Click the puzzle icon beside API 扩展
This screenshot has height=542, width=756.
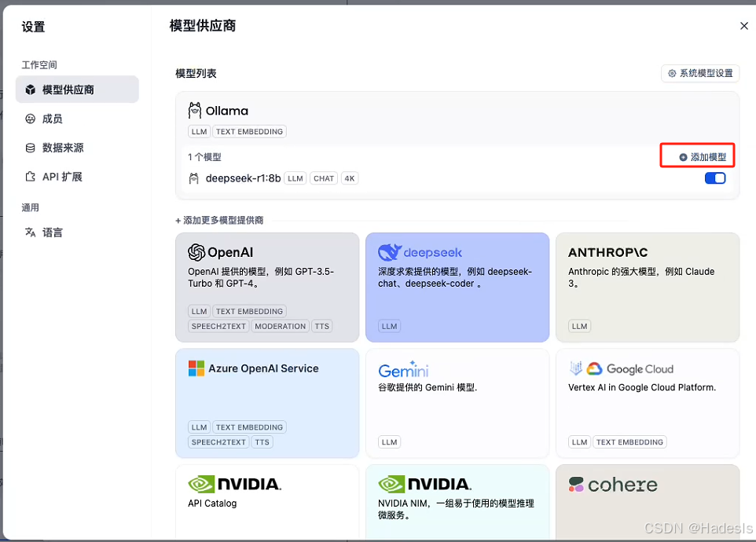tap(31, 177)
